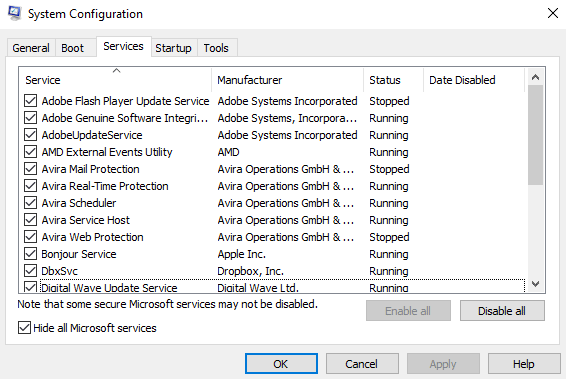Uncheck Adobe Flash Player Update Service
The height and width of the screenshot is (379, 566).
tap(31, 101)
